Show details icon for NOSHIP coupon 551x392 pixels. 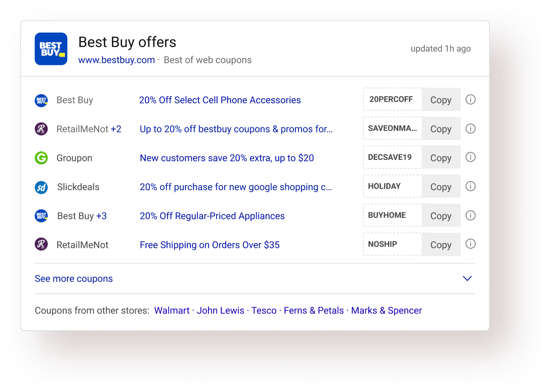coord(471,244)
